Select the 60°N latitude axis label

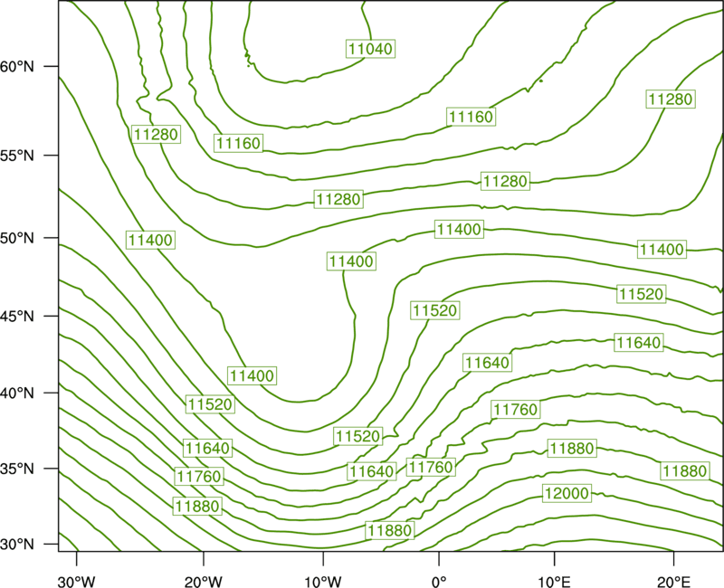[x=17, y=66]
